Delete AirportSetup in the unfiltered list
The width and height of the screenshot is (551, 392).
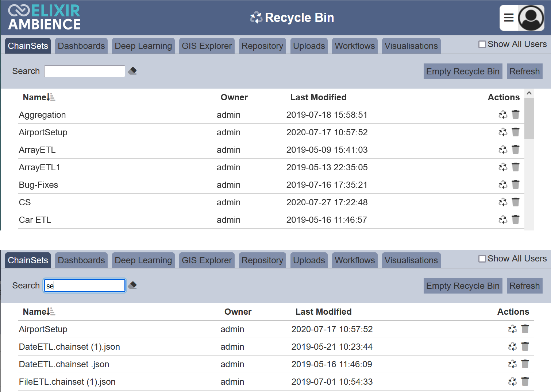[x=516, y=132]
